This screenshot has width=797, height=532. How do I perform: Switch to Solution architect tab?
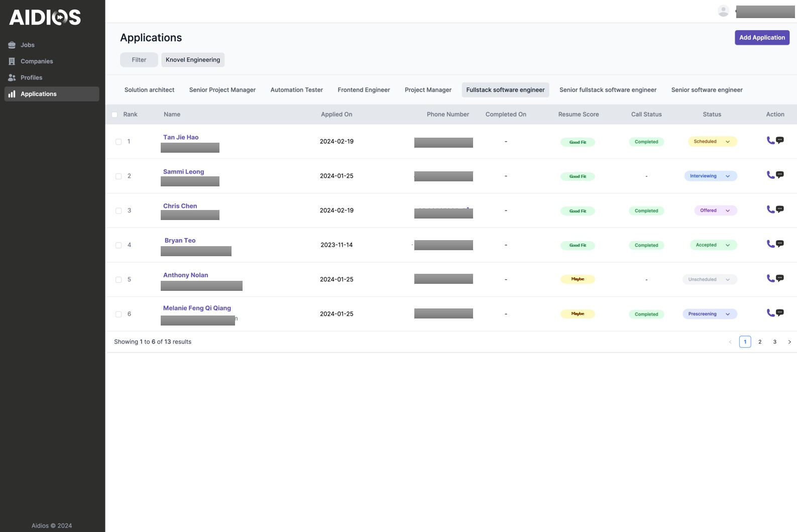[x=149, y=90]
